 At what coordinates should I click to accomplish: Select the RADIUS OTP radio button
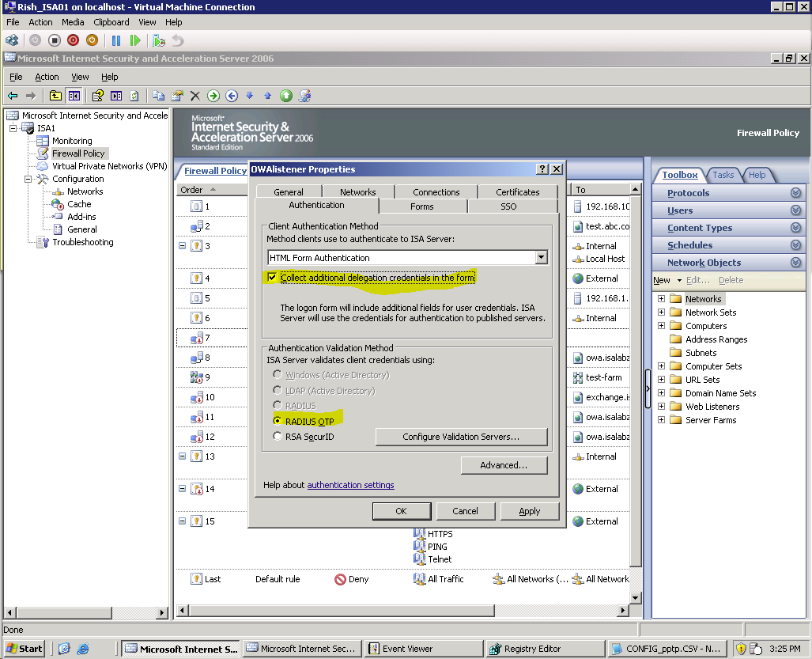click(277, 421)
